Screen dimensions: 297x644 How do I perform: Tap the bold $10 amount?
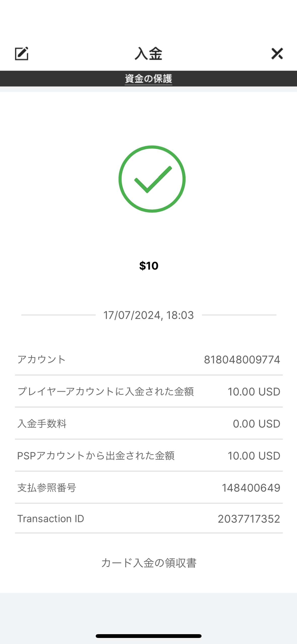149,266
